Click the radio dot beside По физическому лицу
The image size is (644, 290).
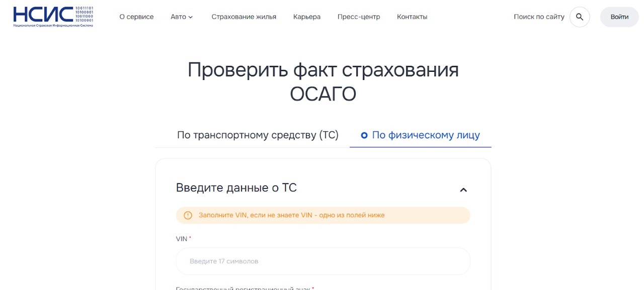[363, 135]
